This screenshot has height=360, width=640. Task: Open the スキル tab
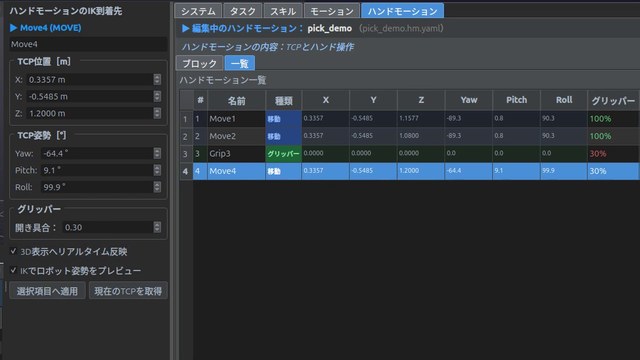pyautogui.click(x=283, y=11)
